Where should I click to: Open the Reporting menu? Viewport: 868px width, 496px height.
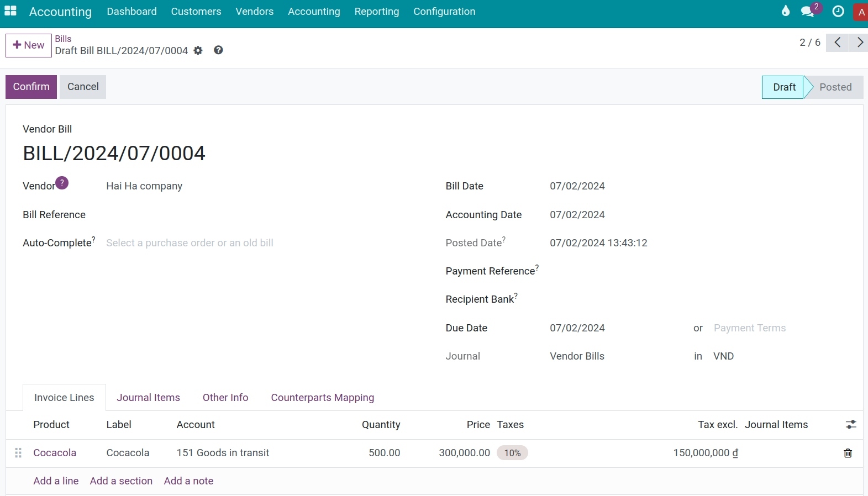(377, 12)
